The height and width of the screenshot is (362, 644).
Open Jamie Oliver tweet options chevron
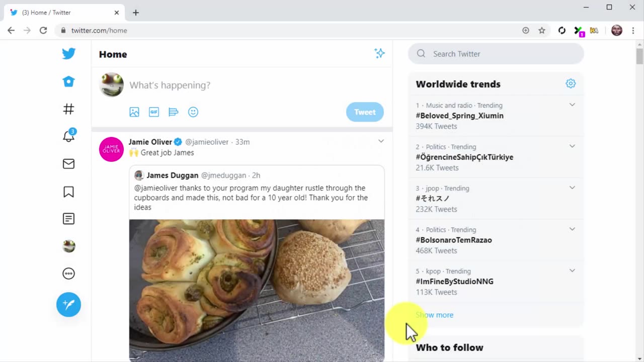pos(381,141)
